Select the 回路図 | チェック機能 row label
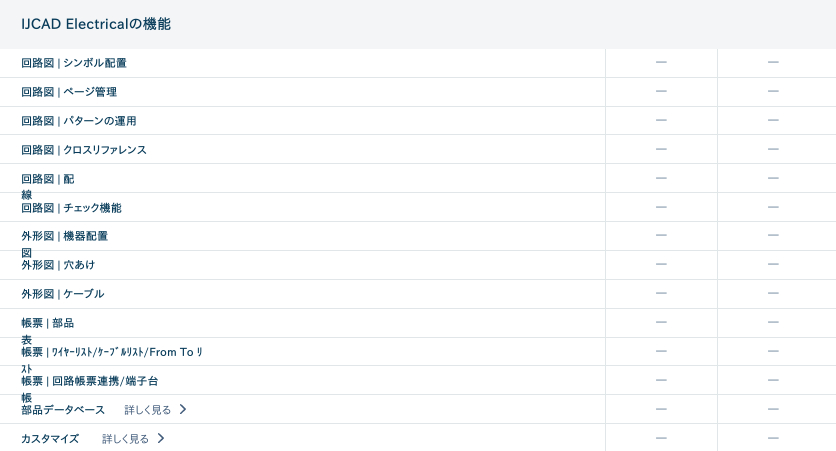Viewport: 836px width, 451px height. [71, 208]
